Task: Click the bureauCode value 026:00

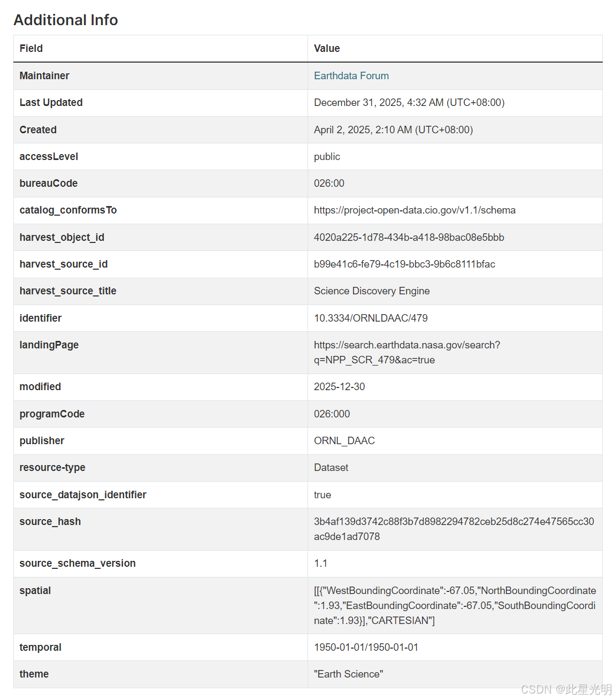Action: [329, 184]
